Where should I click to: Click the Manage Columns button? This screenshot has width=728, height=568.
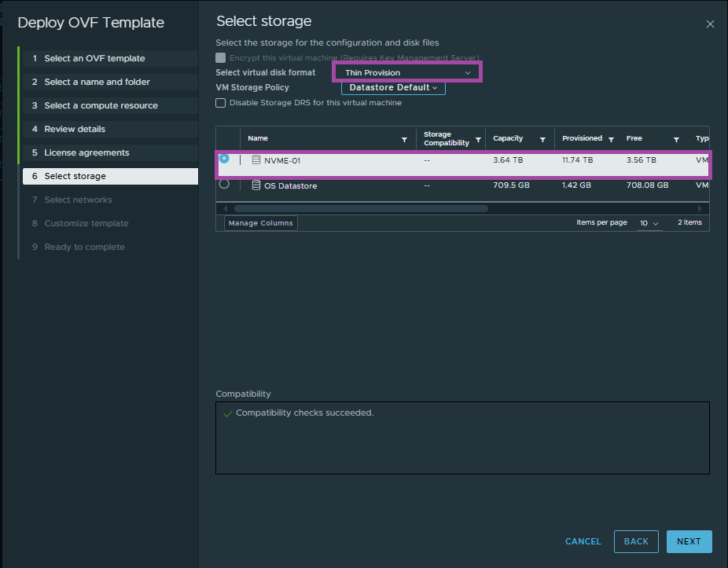(x=261, y=223)
